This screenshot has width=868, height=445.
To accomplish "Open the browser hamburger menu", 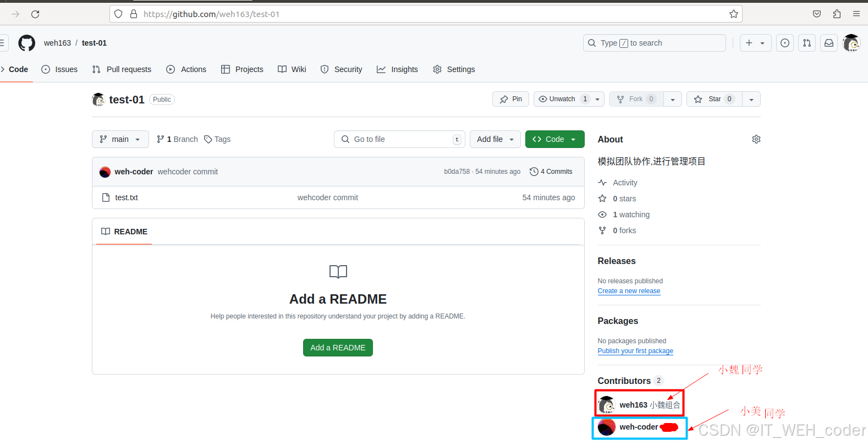I will point(856,14).
